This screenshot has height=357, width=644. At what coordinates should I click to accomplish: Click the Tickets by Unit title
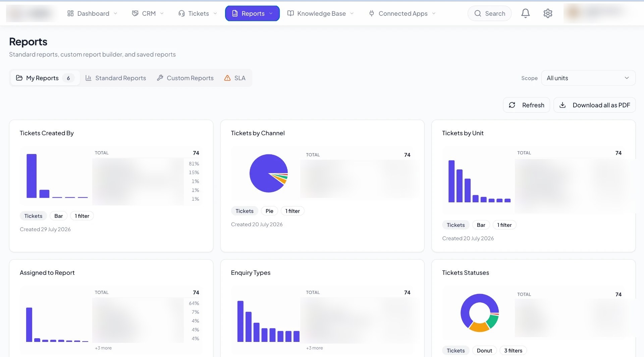463,133
